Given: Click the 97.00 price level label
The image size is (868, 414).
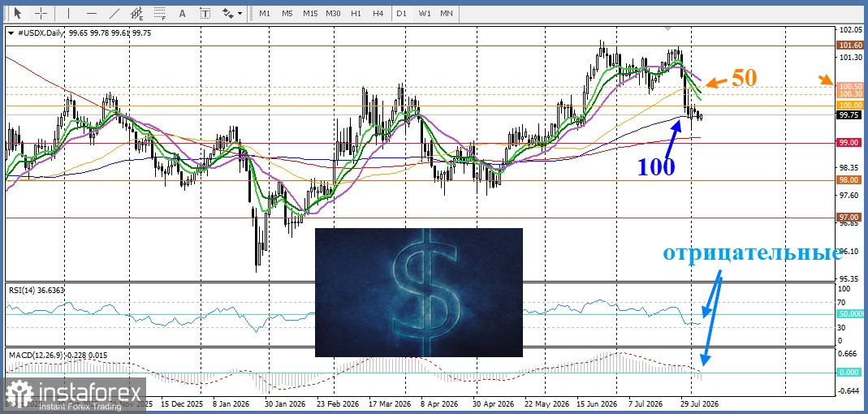Looking at the screenshot, I should click(x=850, y=218).
